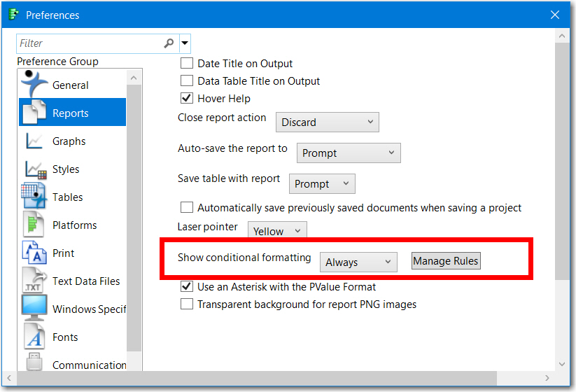Select the Text Data Files icon

[35, 281]
